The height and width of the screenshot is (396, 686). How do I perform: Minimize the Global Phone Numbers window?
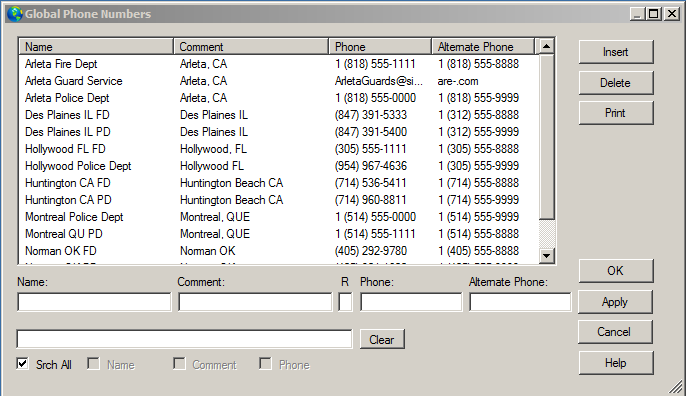click(637, 14)
